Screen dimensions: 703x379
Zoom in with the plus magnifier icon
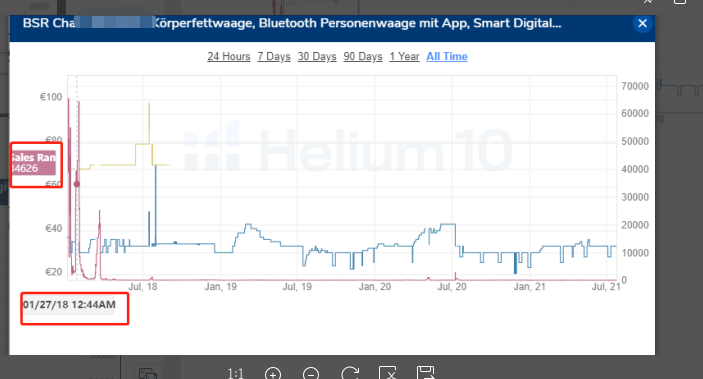click(x=273, y=374)
